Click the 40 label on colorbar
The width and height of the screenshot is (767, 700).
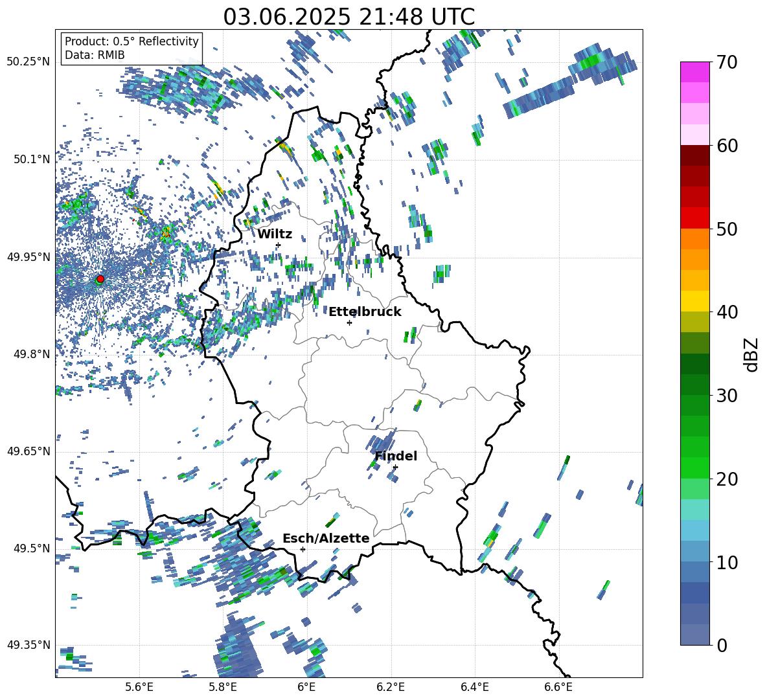click(x=727, y=312)
